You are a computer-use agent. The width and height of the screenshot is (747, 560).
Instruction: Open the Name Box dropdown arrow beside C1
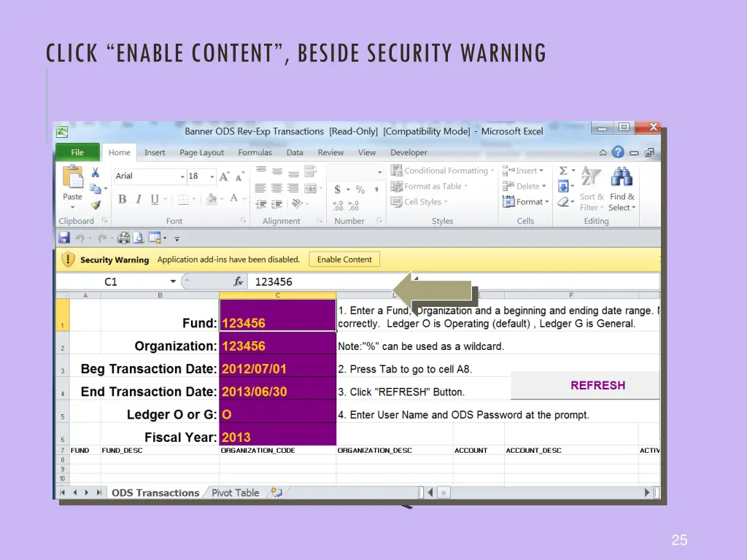(173, 281)
